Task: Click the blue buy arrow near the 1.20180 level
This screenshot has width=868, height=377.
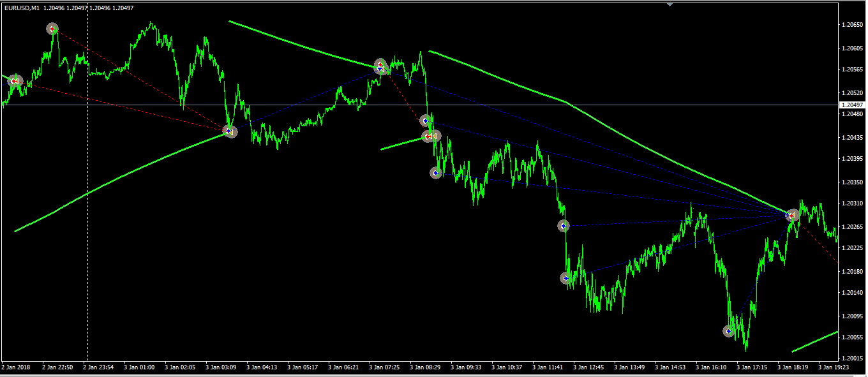Action: pyautogui.click(x=565, y=278)
